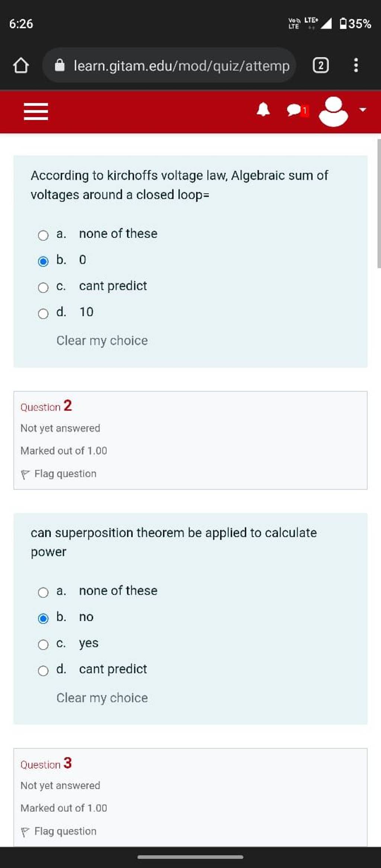
Task: Open the browser tab switcher showing 2
Action: [320, 66]
